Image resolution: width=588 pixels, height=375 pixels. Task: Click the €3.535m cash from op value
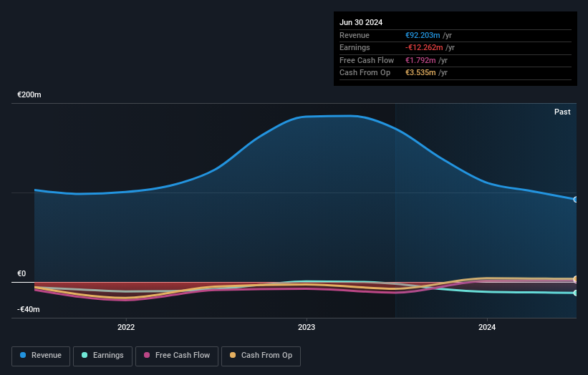(x=420, y=73)
